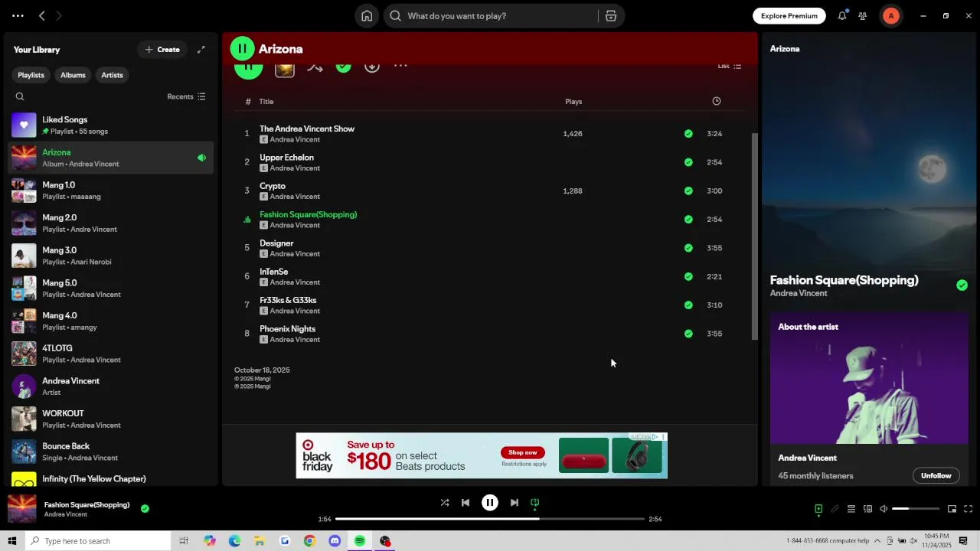The height and width of the screenshot is (551, 980).
Task: Skip to previous track
Action: click(465, 503)
